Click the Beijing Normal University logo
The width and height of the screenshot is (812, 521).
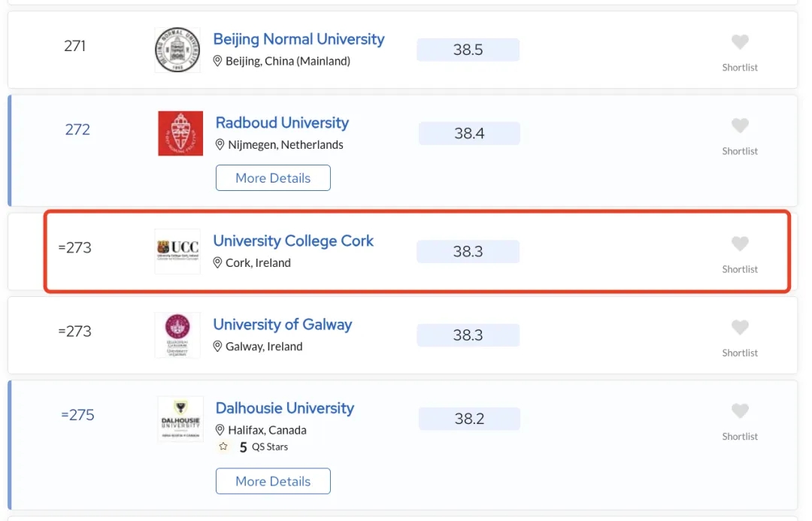[177, 50]
